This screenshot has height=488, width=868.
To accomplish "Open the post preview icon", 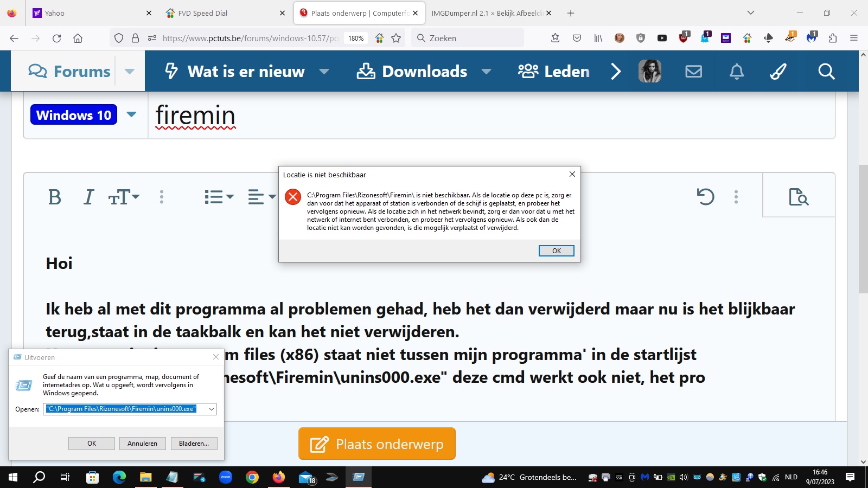I will [799, 196].
